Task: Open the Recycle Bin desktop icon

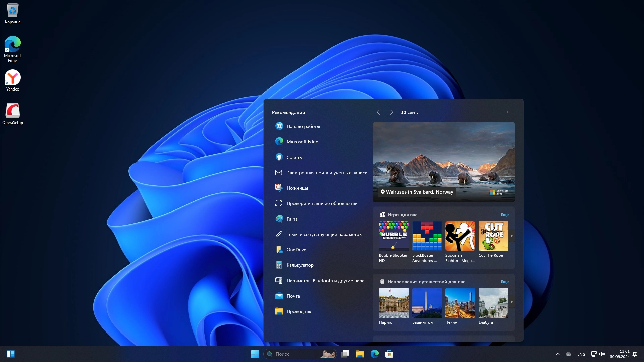Action: tap(12, 13)
